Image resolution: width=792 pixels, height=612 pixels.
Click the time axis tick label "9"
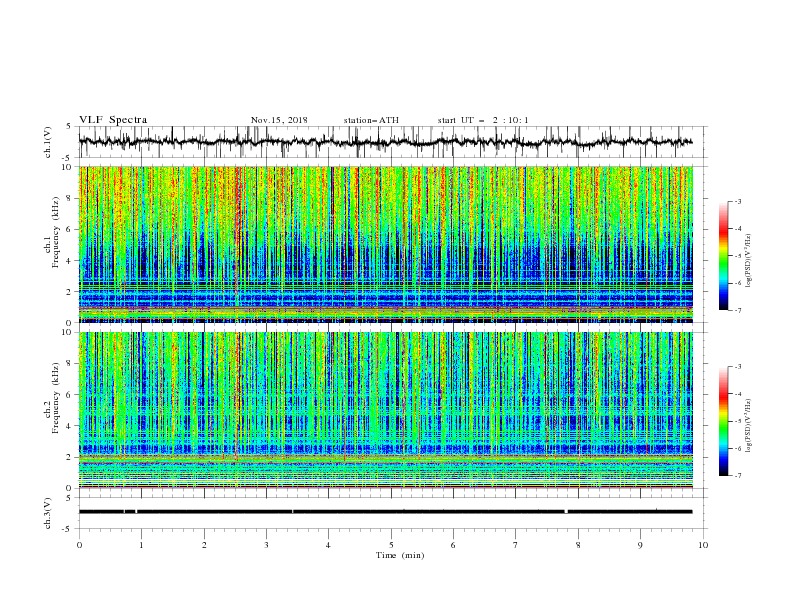[640, 545]
